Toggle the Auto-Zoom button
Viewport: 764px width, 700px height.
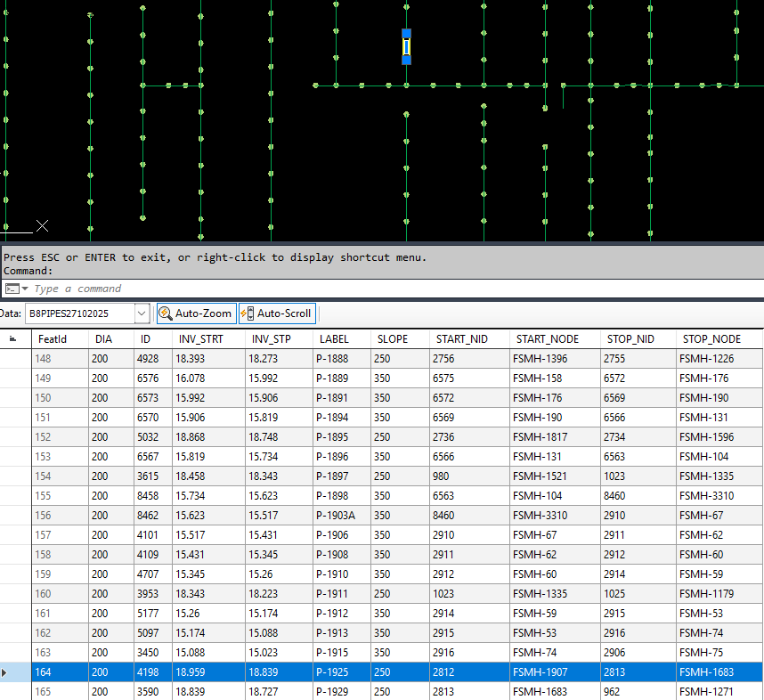(197, 313)
